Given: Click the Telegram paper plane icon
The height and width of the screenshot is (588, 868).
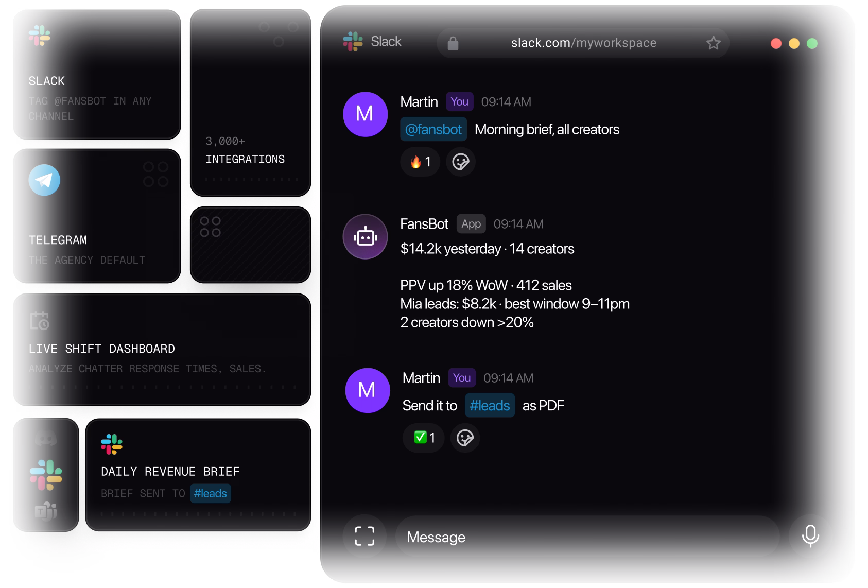Looking at the screenshot, I should coord(44,180).
